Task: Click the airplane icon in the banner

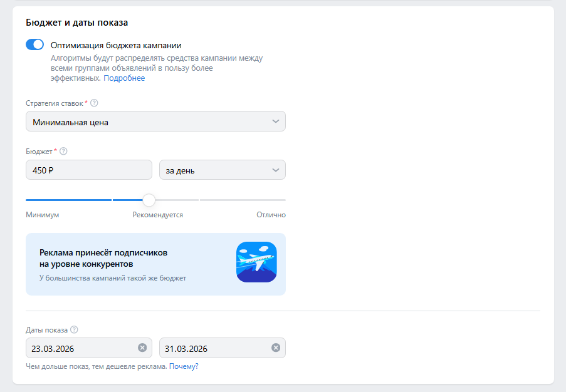Action: tap(256, 262)
